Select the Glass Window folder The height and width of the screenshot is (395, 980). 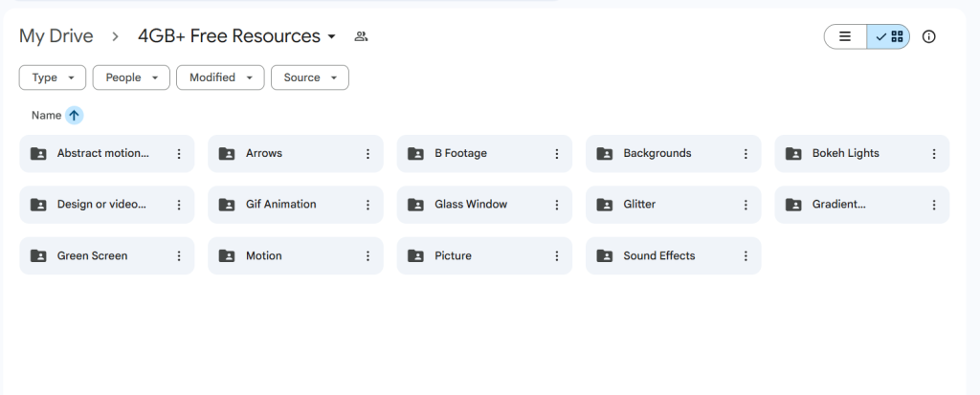point(484,205)
